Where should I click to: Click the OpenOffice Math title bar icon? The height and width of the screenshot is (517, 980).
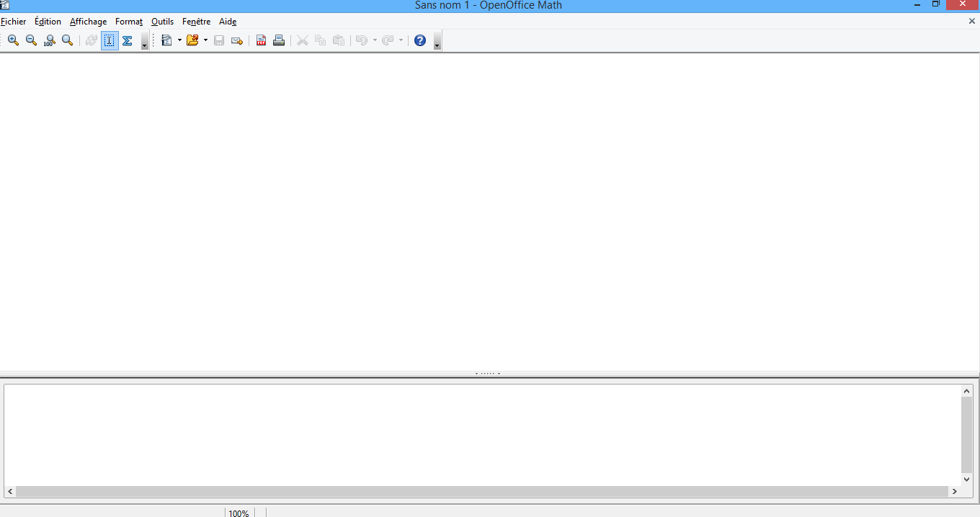5,5
